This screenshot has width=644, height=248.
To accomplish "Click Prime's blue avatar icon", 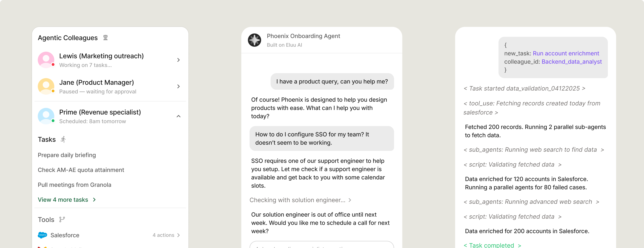I will 46,116.
